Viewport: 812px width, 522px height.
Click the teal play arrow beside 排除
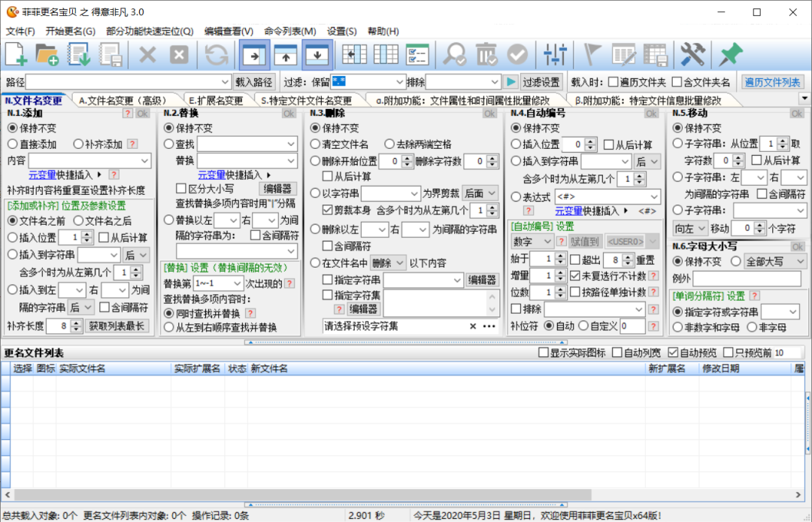(511, 82)
